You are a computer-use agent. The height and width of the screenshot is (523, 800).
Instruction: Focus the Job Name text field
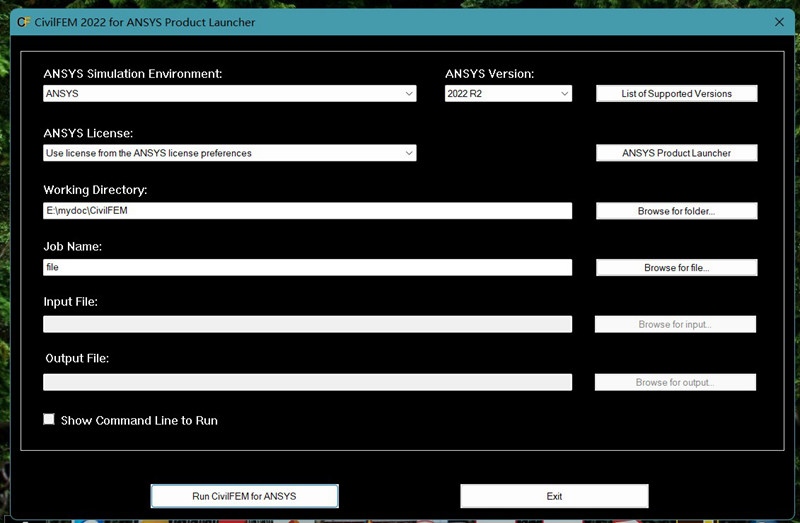(x=308, y=267)
